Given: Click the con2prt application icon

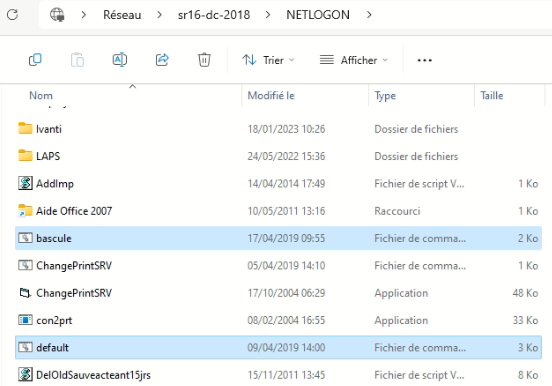Looking at the screenshot, I should (25, 320).
